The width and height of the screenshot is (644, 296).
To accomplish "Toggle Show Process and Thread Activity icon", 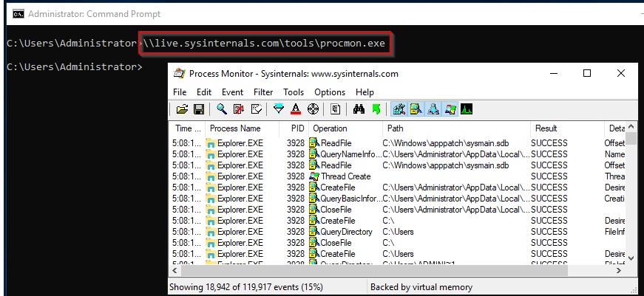I will 450,109.
